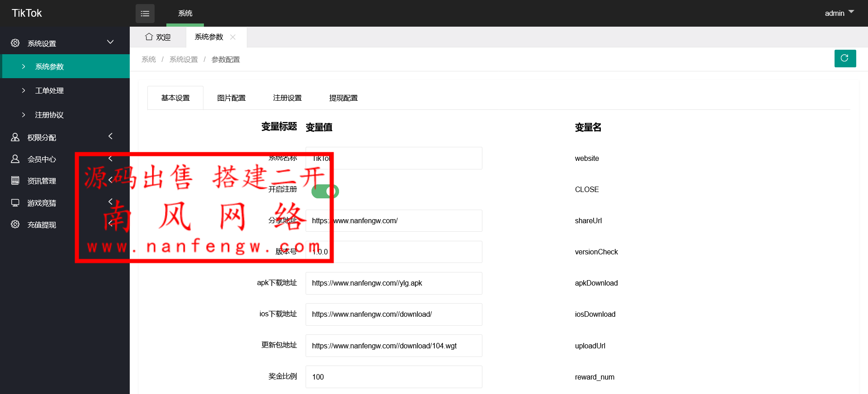Go to the 欢迎 home tab
The image size is (868, 394).
[x=158, y=37]
